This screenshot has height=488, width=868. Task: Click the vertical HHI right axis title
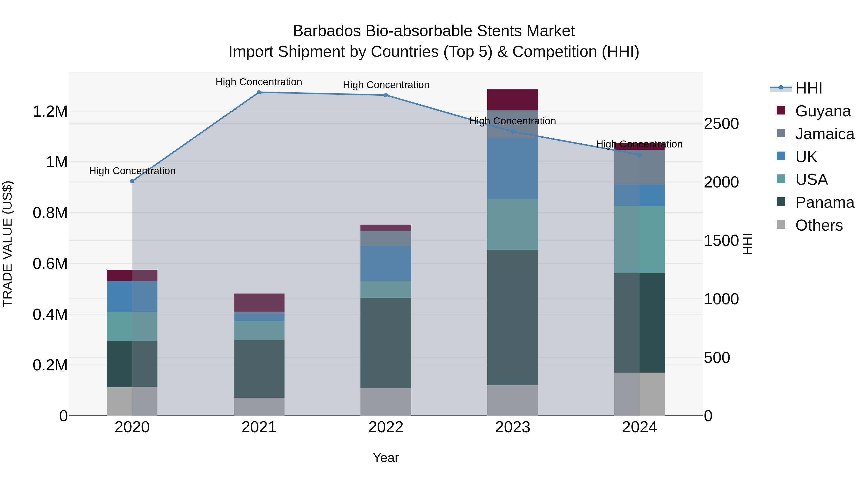[x=748, y=244]
